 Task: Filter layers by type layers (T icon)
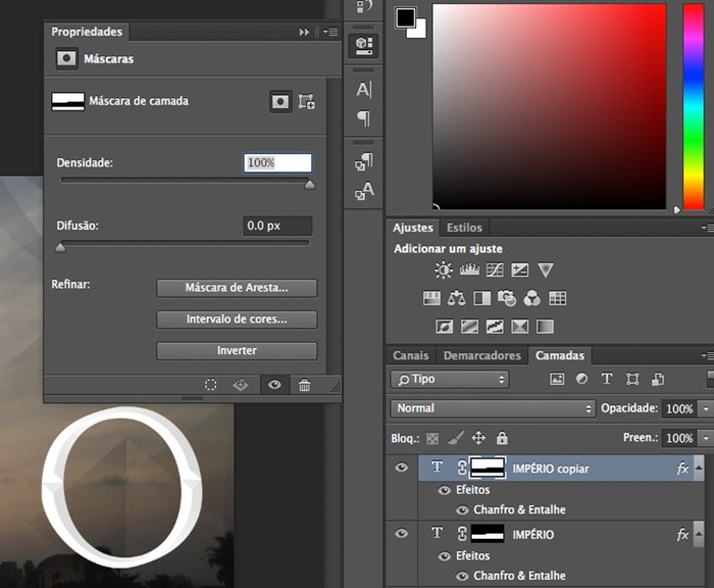(x=607, y=379)
